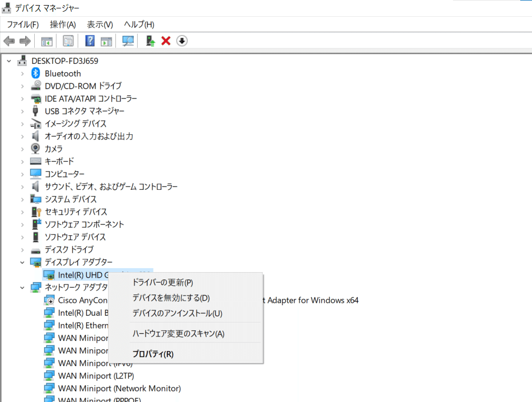The width and height of the screenshot is (532, 402).
Task: Click the Bluetooth category icon
Action: (36, 73)
